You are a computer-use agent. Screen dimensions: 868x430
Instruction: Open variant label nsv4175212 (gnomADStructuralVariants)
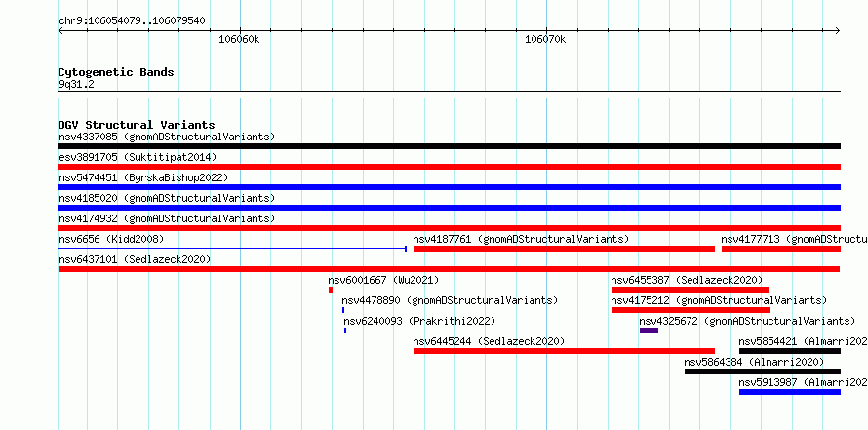pyautogui.click(x=719, y=300)
